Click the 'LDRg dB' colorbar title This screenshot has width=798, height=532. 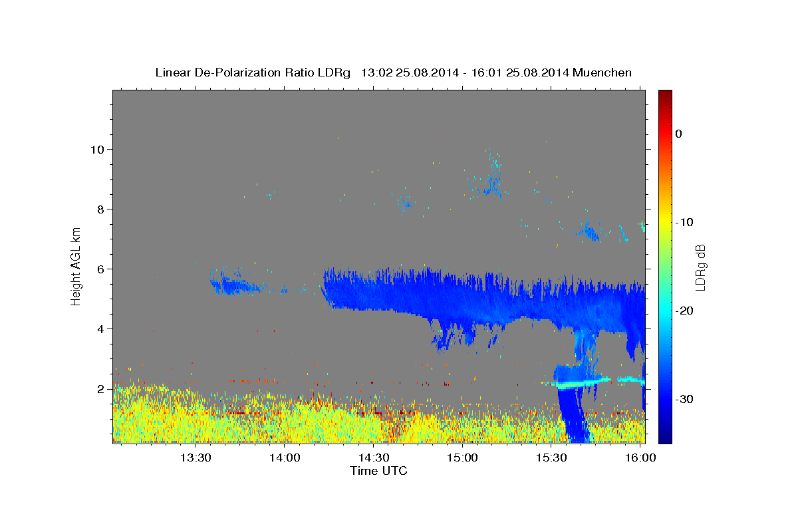tap(700, 267)
